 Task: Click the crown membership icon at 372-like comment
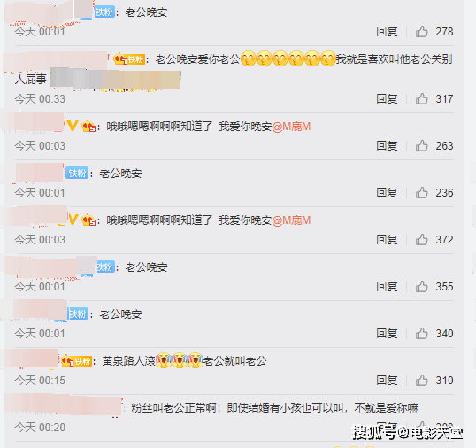tap(88, 220)
